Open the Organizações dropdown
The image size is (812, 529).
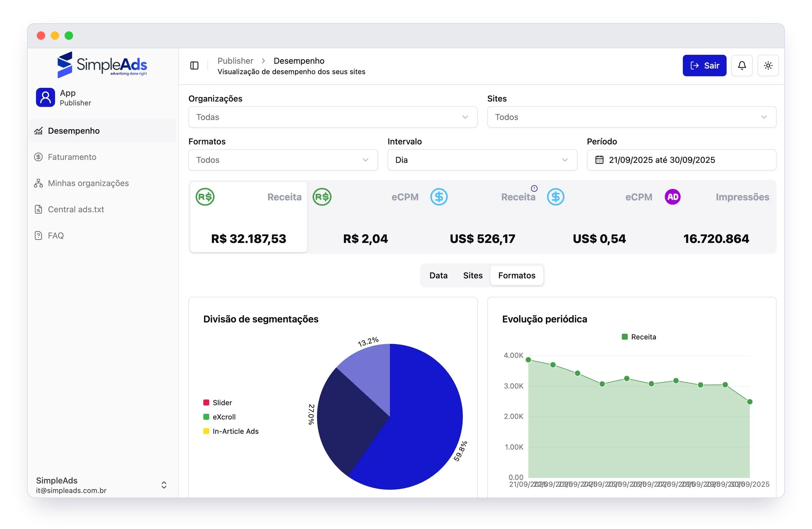coord(333,117)
